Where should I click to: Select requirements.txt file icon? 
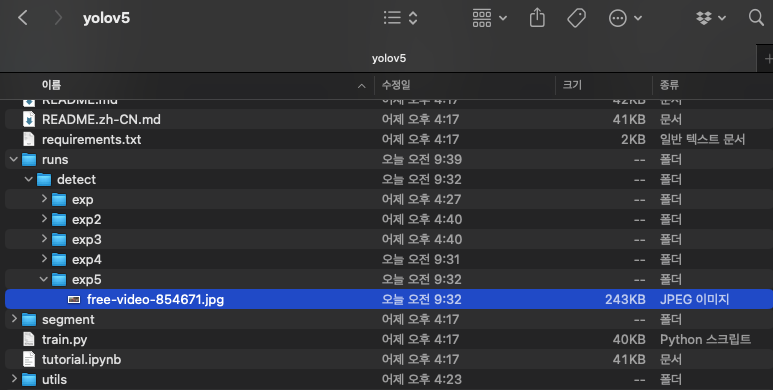click(29, 140)
